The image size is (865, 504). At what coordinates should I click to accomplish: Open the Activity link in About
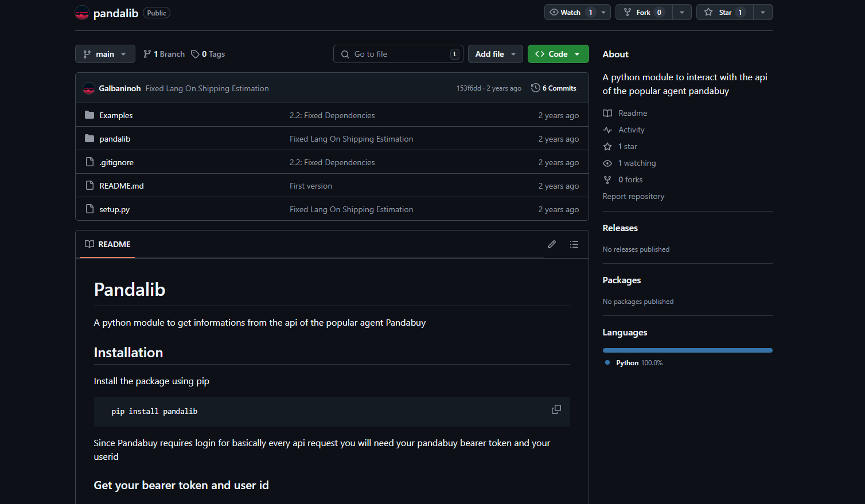click(x=631, y=130)
